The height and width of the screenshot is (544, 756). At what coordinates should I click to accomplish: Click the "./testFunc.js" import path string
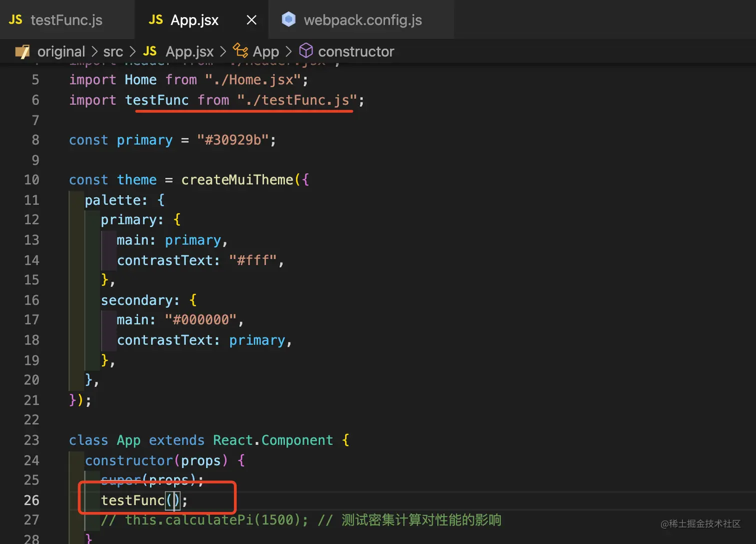point(297,100)
